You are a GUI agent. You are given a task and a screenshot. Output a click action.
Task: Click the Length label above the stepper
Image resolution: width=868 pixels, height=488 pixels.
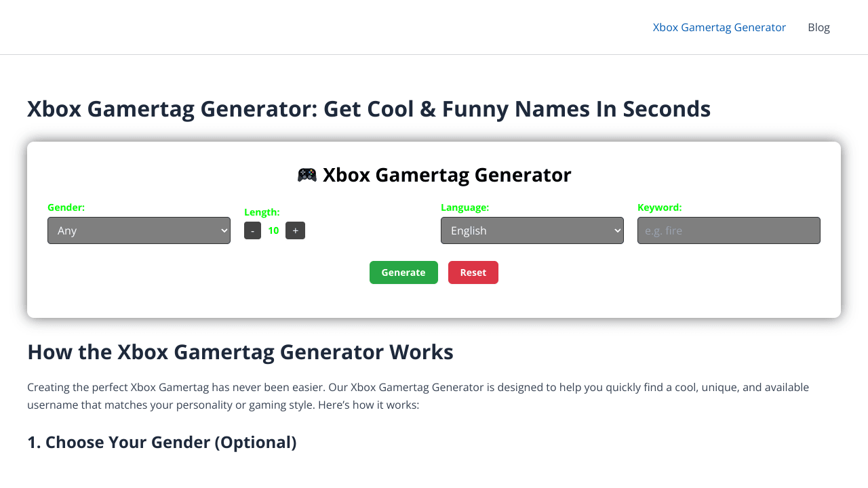point(262,211)
